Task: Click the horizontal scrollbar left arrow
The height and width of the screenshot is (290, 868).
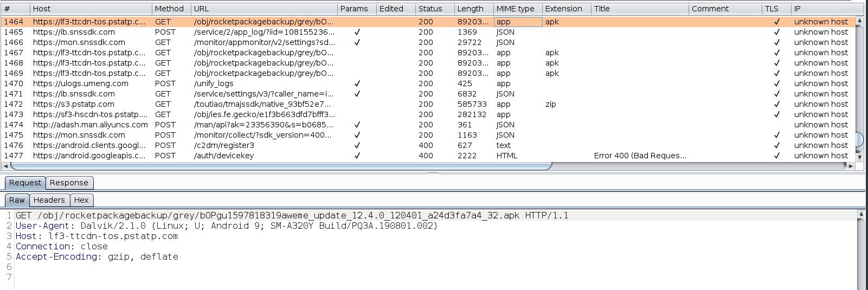Action: pyautogui.click(x=5, y=166)
